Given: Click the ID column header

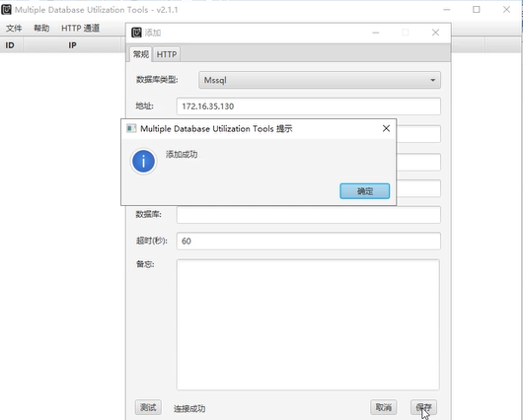Looking at the screenshot, I should pyautogui.click(x=10, y=45).
